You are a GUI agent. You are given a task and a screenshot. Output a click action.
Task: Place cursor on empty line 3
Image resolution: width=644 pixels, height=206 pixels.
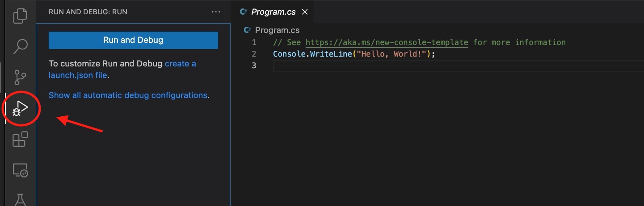point(458,66)
